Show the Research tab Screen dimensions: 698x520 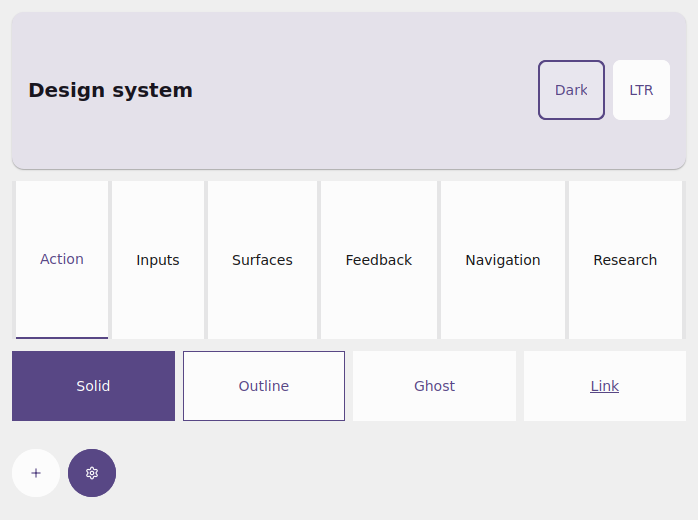pyautogui.click(x=625, y=260)
